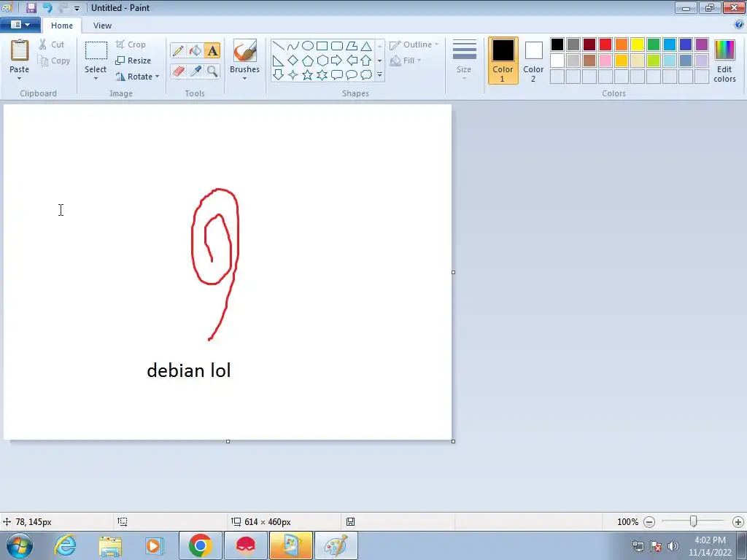Expand the Shapes gallery more arrow
Viewport: 747px width, 560px height.
tap(379, 75)
